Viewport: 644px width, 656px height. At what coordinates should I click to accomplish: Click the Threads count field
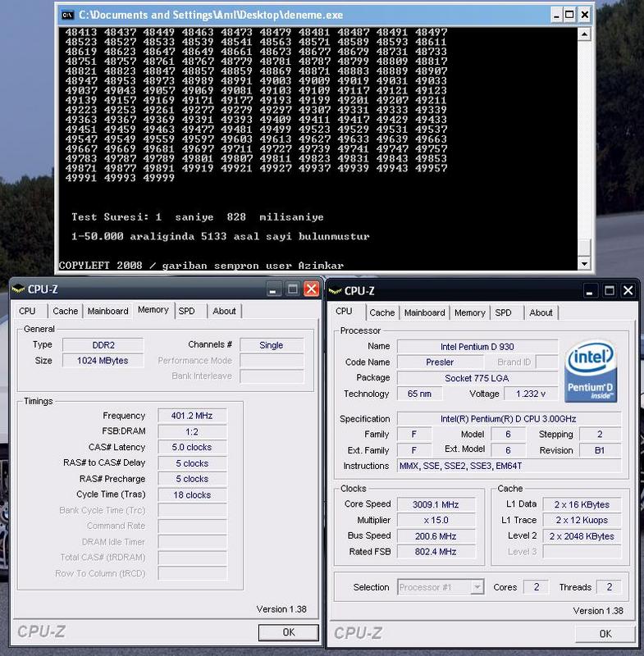(x=609, y=587)
